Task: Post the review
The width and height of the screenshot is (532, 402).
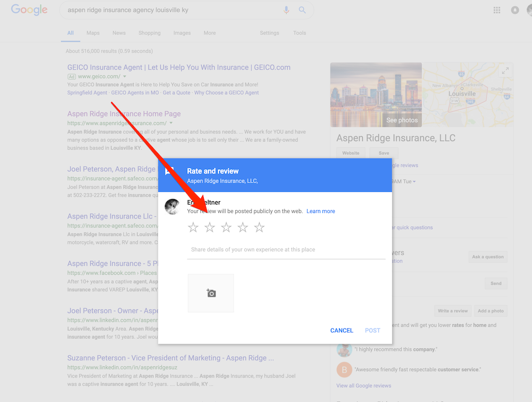Action: (x=372, y=330)
